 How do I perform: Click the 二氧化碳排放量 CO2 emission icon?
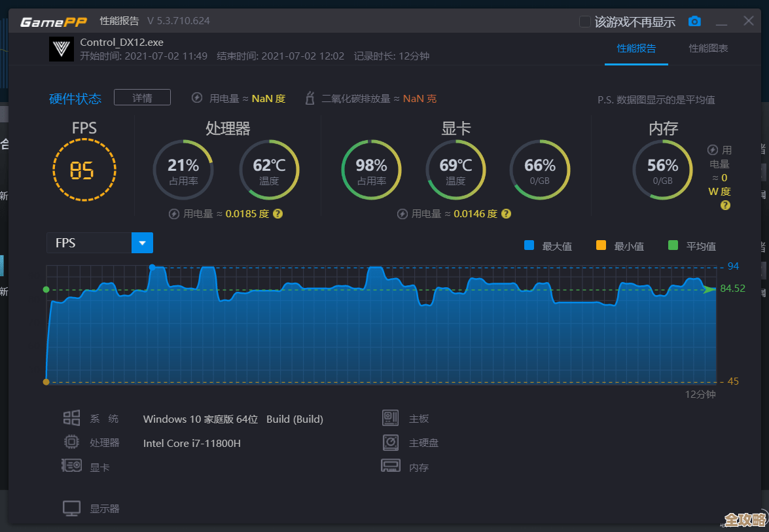click(310, 98)
